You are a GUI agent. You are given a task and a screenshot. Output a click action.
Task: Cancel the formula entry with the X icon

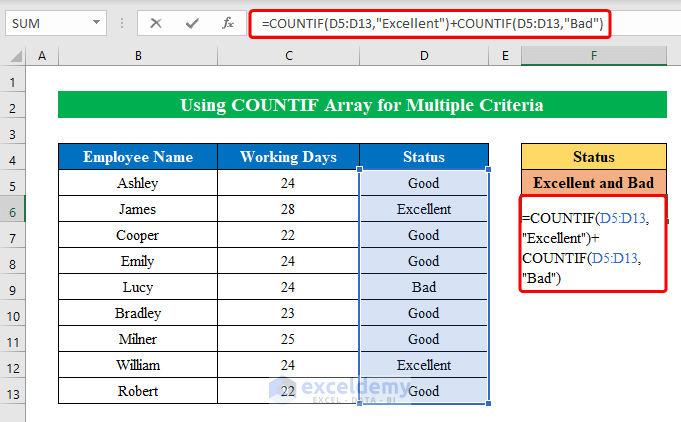pos(155,23)
